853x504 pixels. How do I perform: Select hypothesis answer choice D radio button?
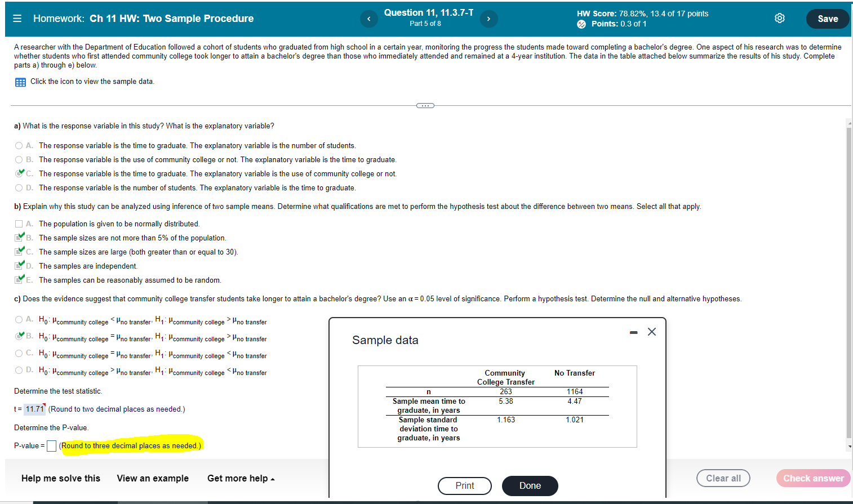[x=19, y=371]
